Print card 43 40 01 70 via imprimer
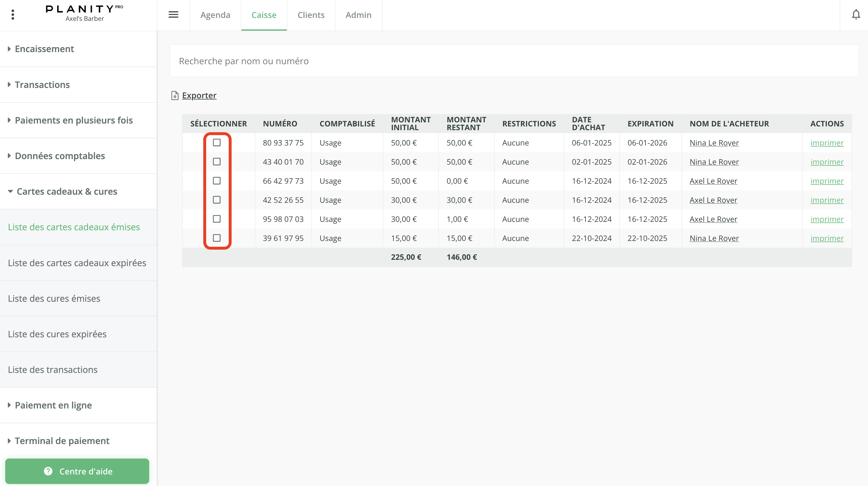 pyautogui.click(x=827, y=162)
